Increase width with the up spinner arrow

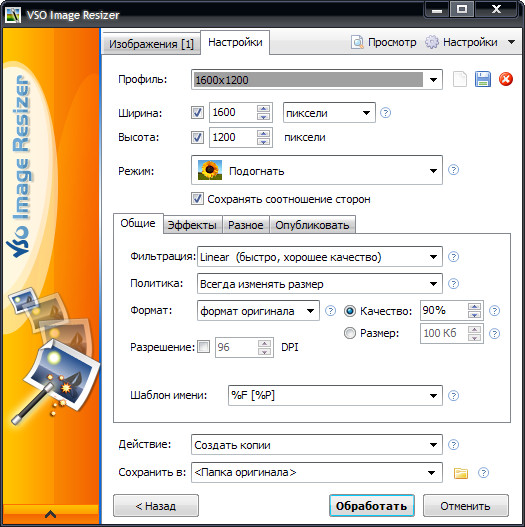(x=264, y=108)
